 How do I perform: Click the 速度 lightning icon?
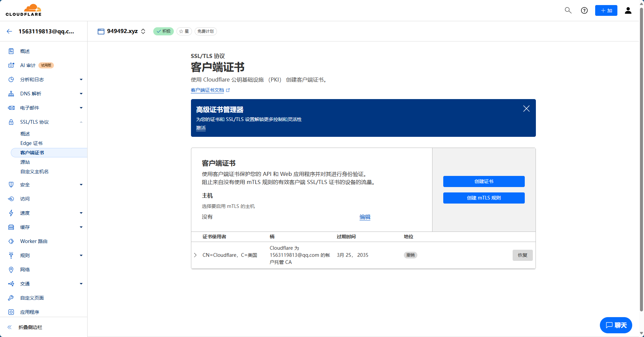point(11,213)
